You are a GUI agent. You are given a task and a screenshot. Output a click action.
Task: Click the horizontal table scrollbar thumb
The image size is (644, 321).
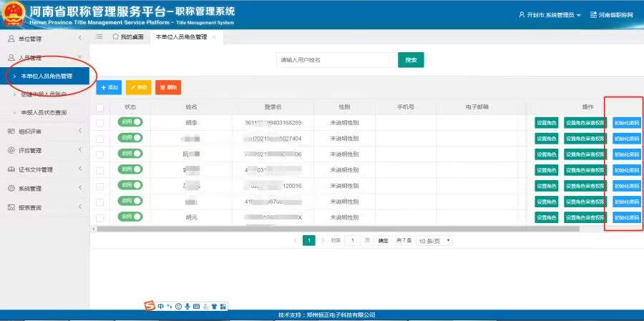coord(338,229)
